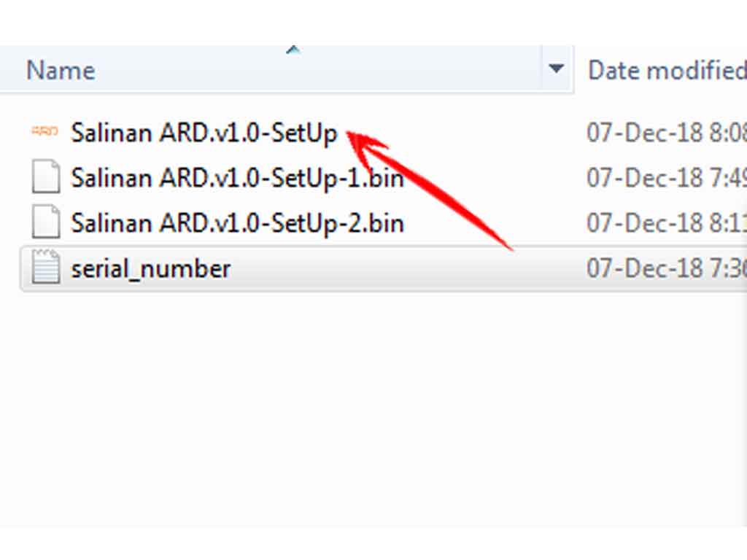Open the serial_number text file
This screenshot has height=560, width=747.
[x=150, y=268]
